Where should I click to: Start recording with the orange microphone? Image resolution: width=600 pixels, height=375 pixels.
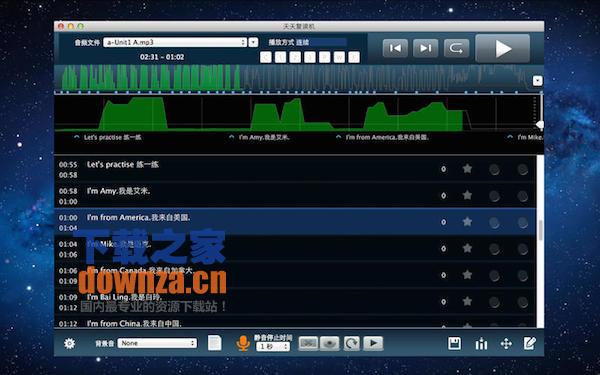243,343
